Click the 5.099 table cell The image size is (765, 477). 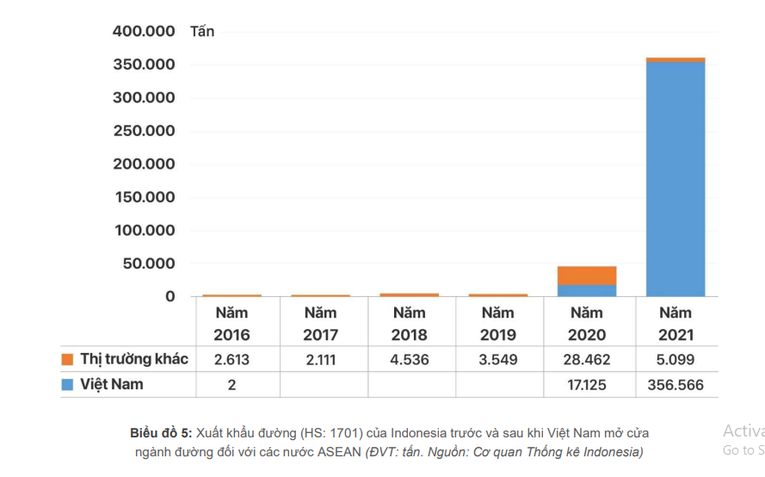point(675,359)
